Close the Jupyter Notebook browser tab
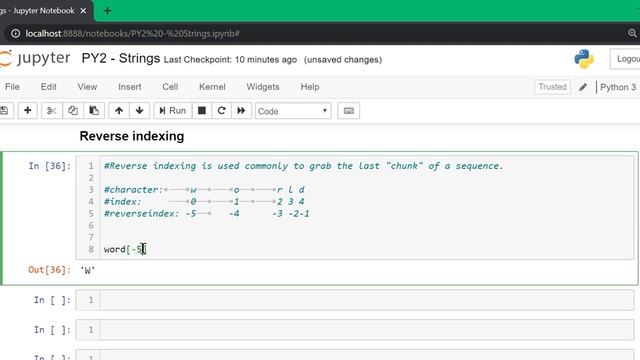The height and width of the screenshot is (360, 640). point(83,11)
